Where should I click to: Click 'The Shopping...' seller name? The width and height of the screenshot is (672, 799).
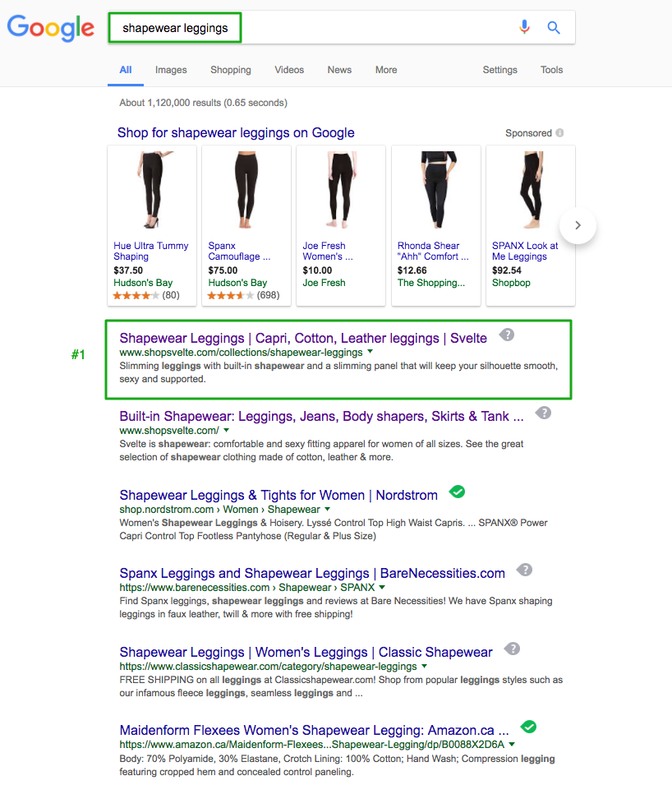tap(430, 282)
